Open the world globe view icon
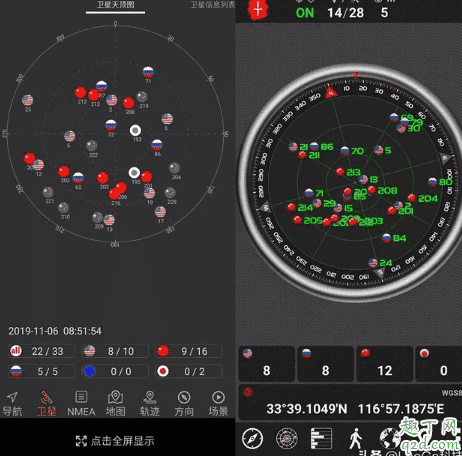This screenshot has width=462, height=456. point(390,439)
